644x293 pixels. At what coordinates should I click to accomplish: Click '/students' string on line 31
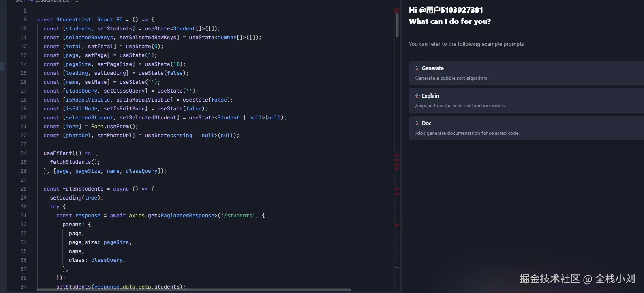click(x=238, y=215)
